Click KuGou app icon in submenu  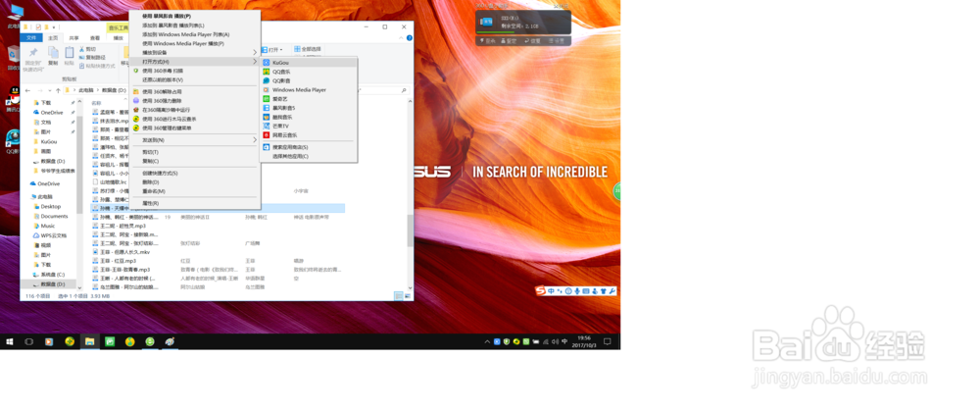[267, 63]
